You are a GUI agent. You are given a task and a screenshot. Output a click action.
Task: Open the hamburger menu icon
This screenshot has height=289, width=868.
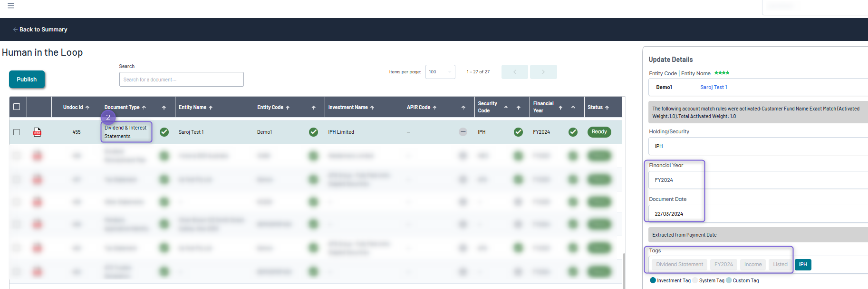pyautogui.click(x=11, y=6)
